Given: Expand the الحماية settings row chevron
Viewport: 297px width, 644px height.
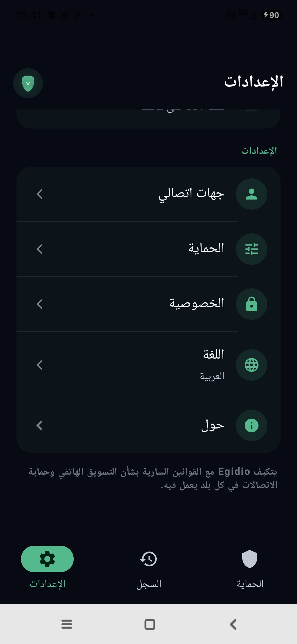Looking at the screenshot, I should (40, 249).
